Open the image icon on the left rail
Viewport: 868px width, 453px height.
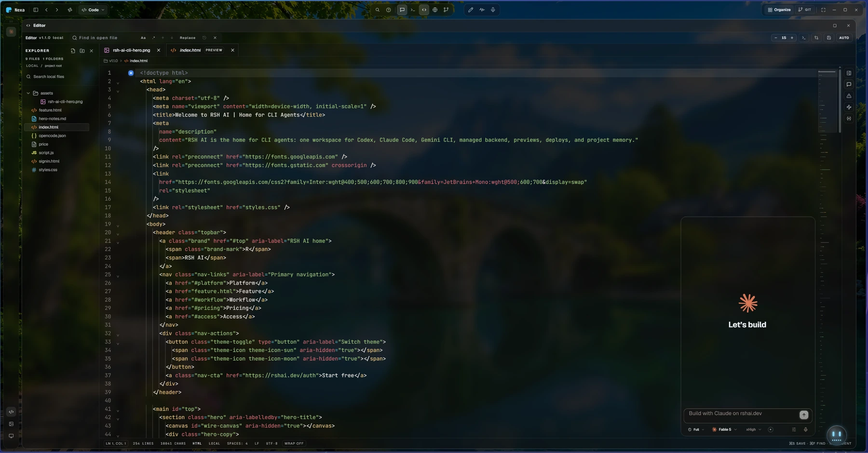11,424
